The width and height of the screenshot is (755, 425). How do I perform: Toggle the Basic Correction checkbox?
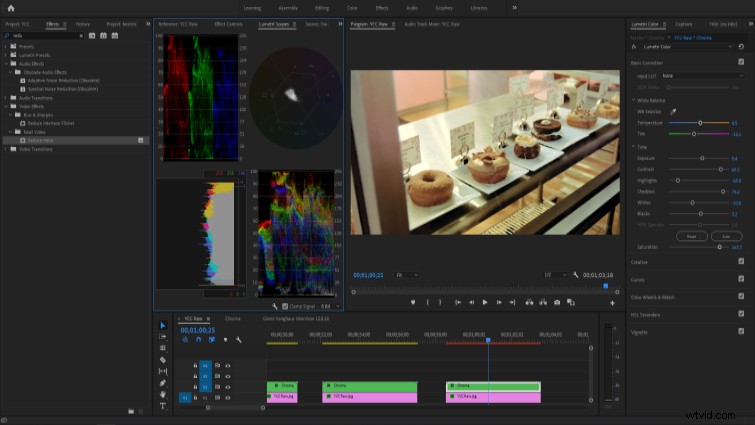point(741,62)
